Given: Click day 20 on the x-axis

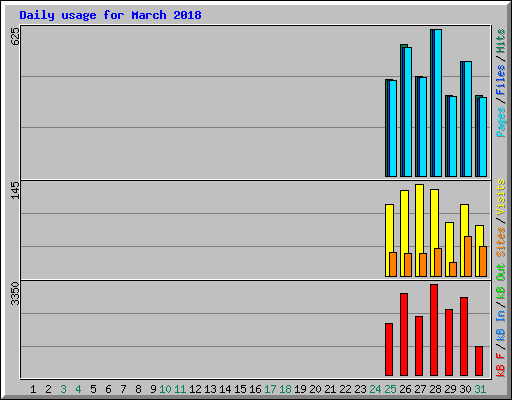Looking at the screenshot, I should tap(315, 389).
